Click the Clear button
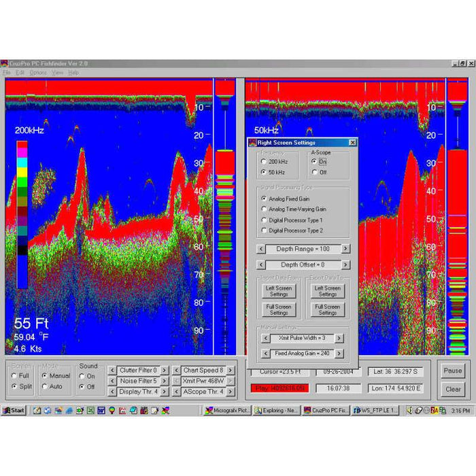Screen dimensions: 476x476 pos(453,390)
